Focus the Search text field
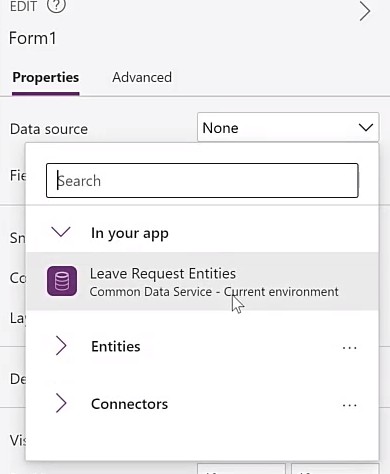This screenshot has height=474, width=390. click(202, 180)
